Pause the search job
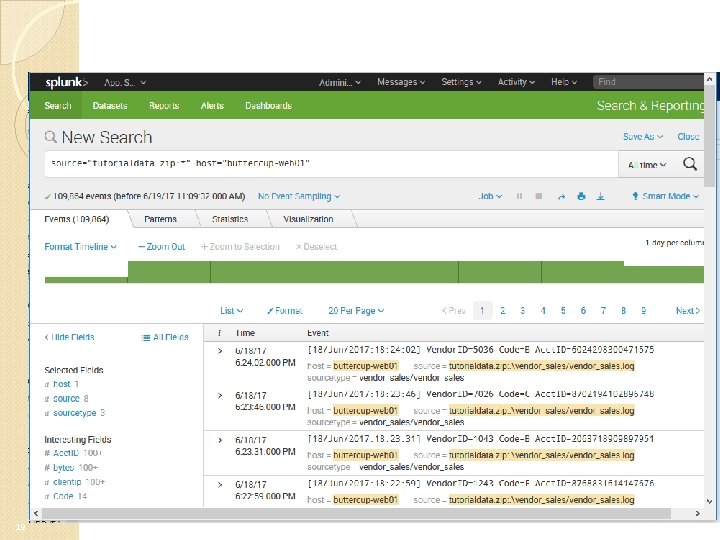 (519, 196)
